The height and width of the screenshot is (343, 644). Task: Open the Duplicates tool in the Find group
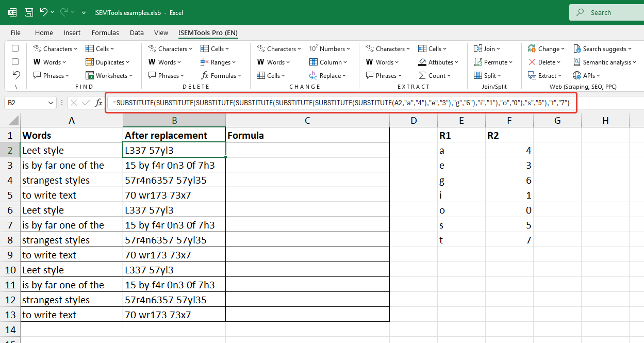(x=107, y=61)
